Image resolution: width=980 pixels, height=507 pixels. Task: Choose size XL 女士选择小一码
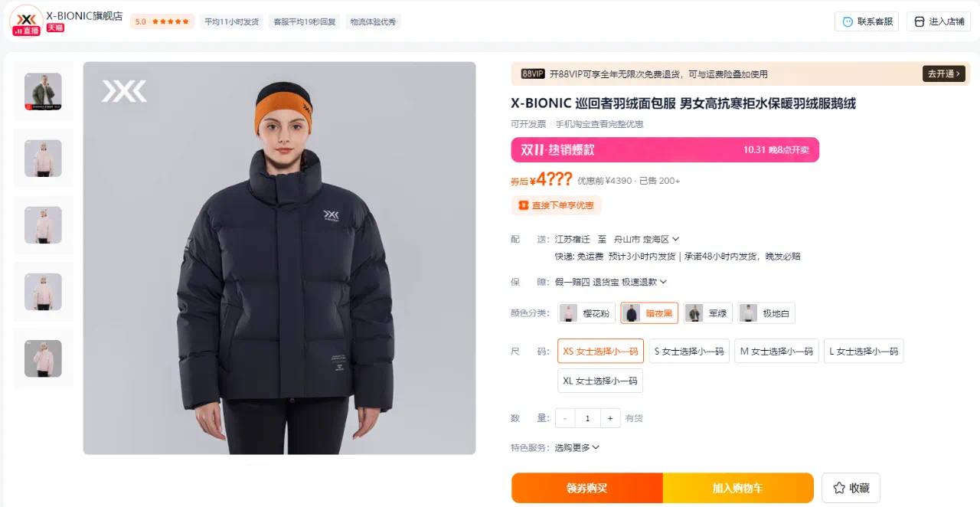pos(600,381)
